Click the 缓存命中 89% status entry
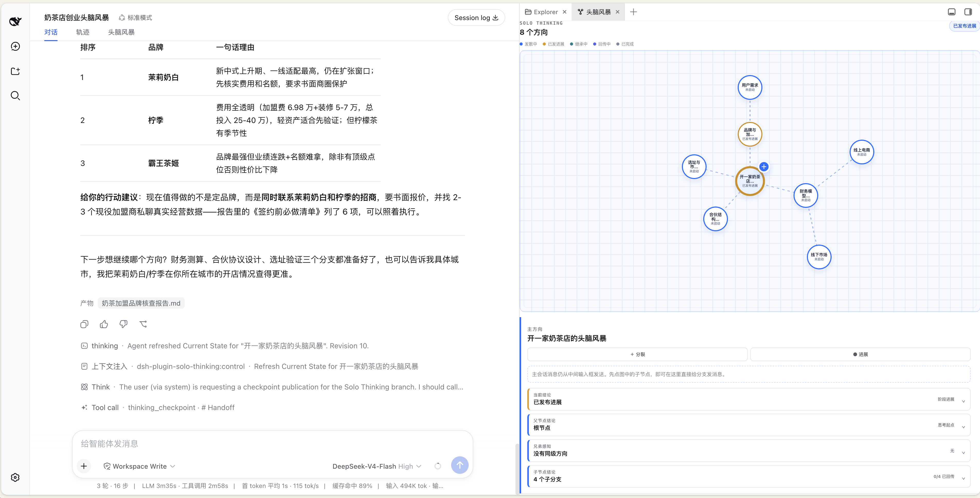The image size is (980, 498). (352, 486)
